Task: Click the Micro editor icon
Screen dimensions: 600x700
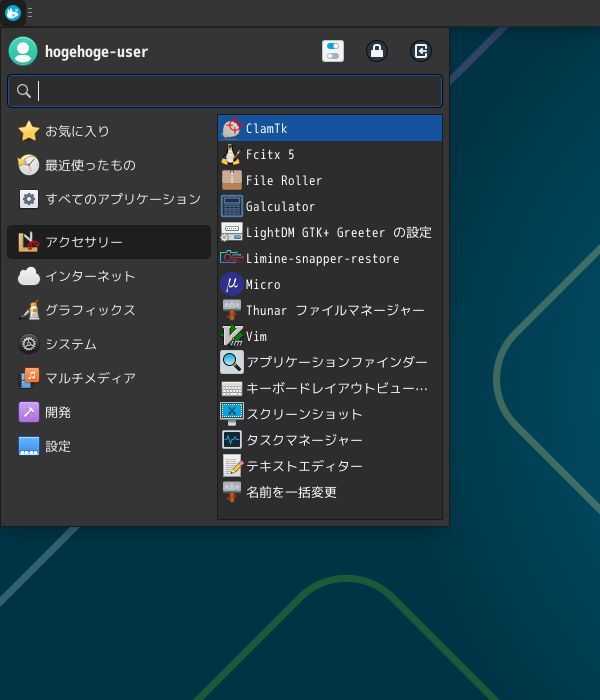Action: click(232, 284)
